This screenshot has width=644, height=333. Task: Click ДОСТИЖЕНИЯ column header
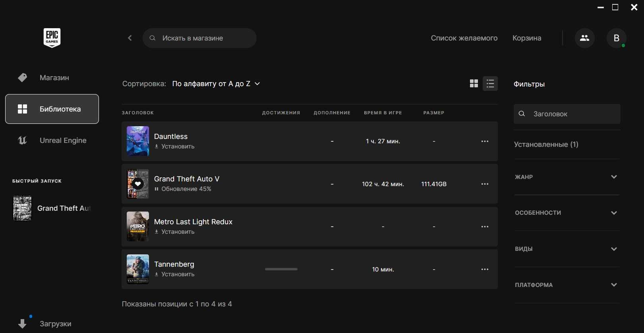pyautogui.click(x=281, y=113)
